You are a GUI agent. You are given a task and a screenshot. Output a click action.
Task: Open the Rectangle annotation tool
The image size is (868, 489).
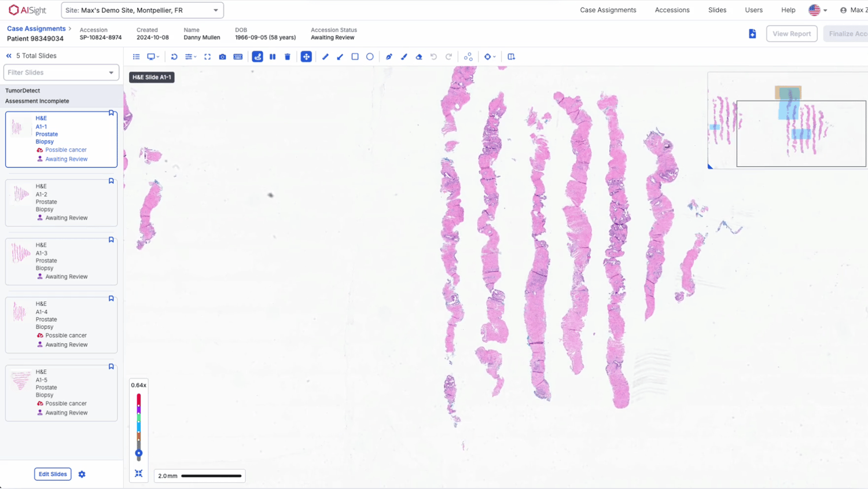(355, 56)
